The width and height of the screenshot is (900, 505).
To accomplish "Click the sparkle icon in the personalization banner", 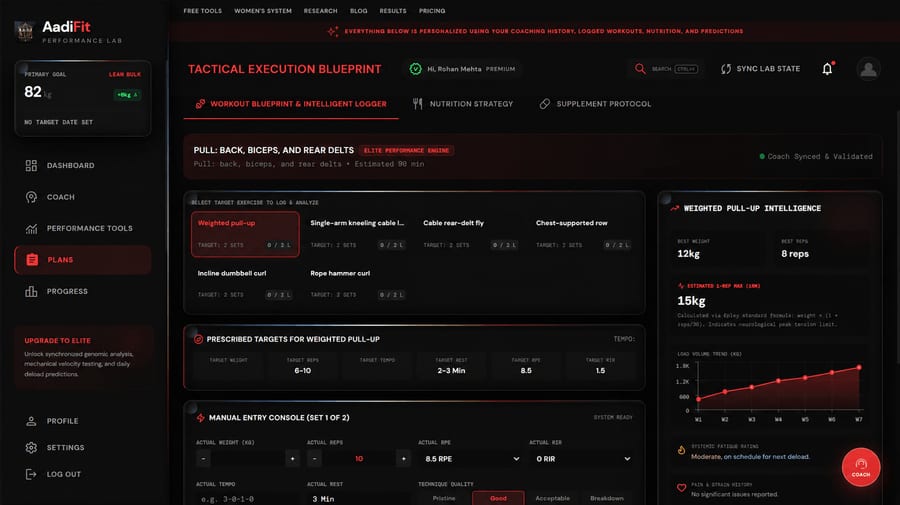I will coord(333,31).
